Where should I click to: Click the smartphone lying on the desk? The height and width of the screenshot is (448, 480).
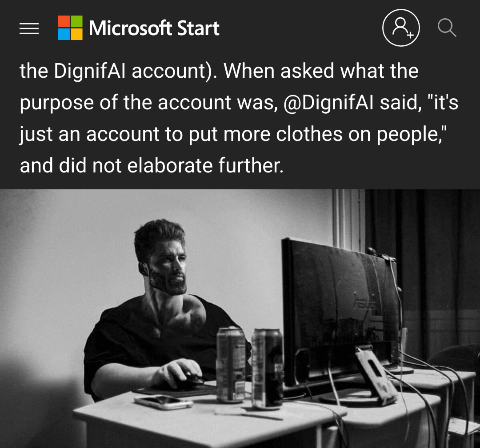(x=163, y=402)
